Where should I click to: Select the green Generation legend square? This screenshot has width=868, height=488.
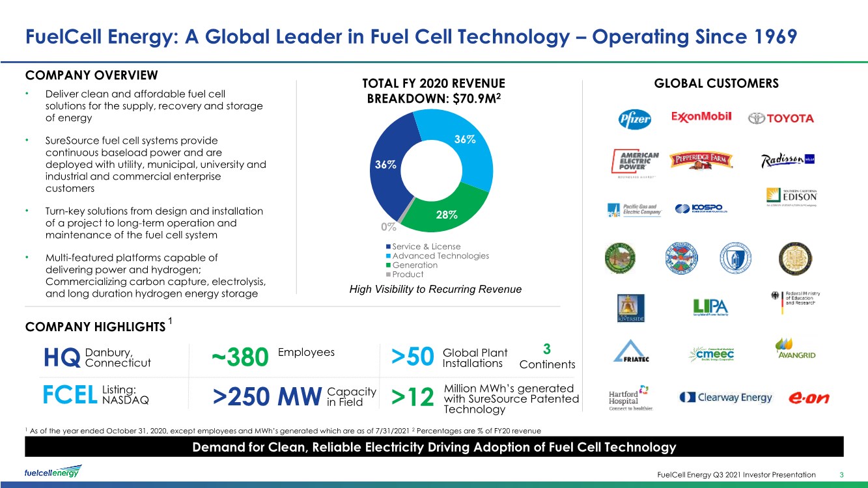click(389, 265)
